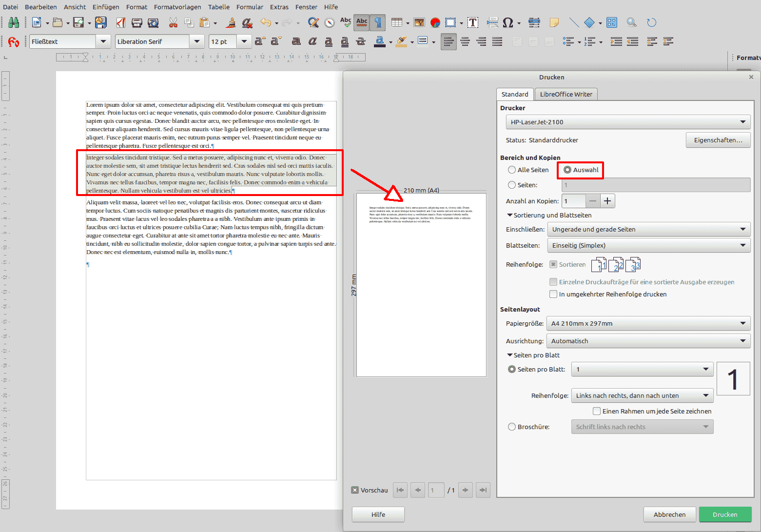Insert a special character Ω
This screenshot has width=761, height=532.
point(509,22)
